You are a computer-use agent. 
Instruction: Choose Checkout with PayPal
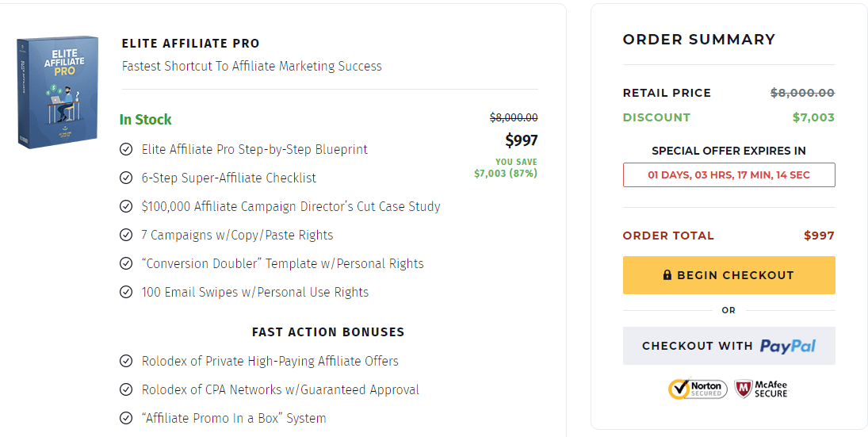[728, 346]
